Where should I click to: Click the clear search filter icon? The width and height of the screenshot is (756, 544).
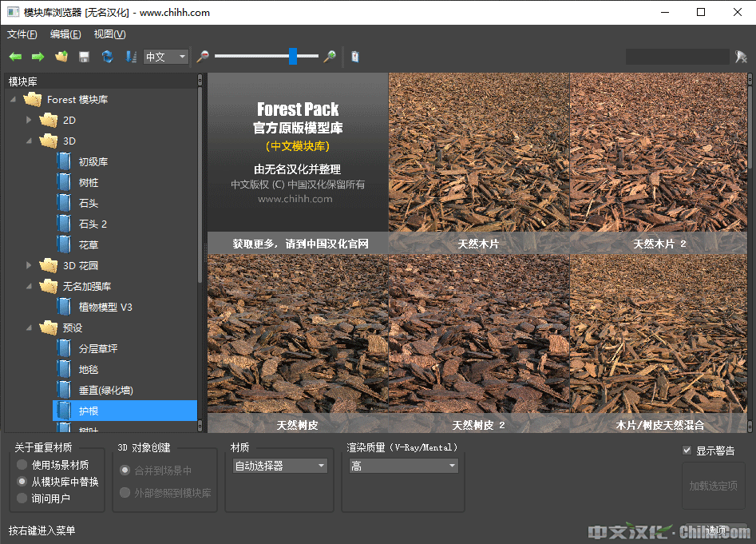pyautogui.click(x=741, y=57)
